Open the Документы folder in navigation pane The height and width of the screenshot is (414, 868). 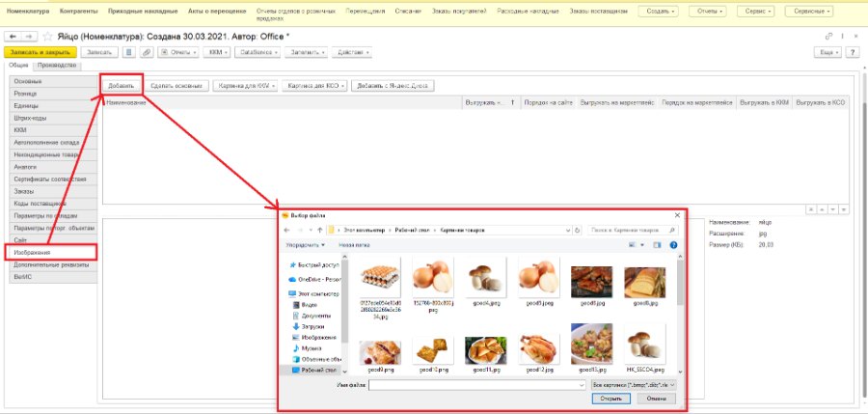[312, 316]
